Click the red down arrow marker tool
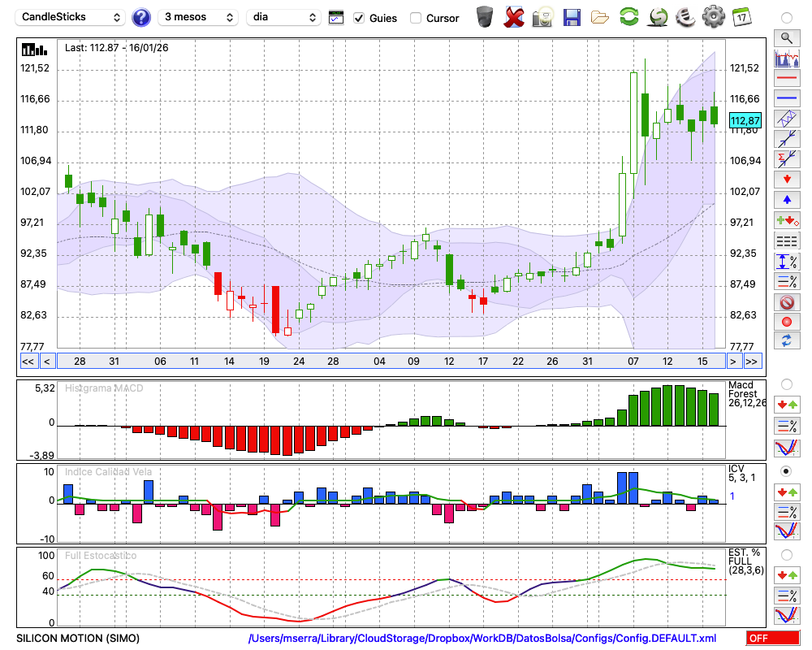Viewport: 812px width, 650px height. pyautogui.click(x=786, y=179)
